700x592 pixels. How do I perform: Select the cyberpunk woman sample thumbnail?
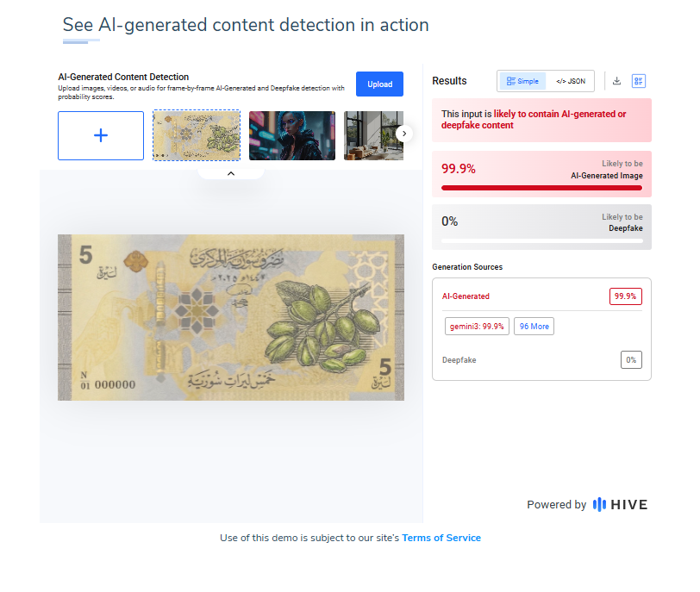[292, 135]
